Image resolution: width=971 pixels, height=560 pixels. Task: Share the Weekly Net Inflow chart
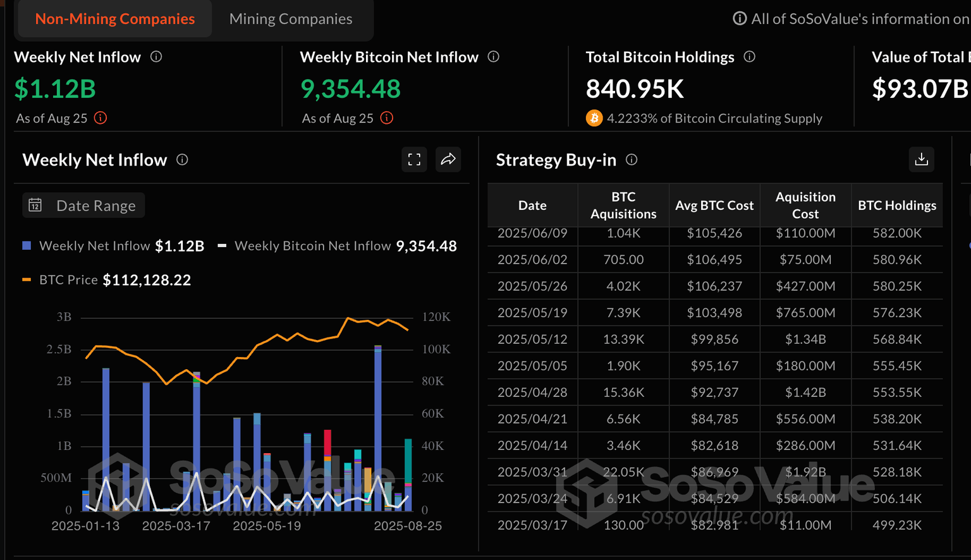448,160
